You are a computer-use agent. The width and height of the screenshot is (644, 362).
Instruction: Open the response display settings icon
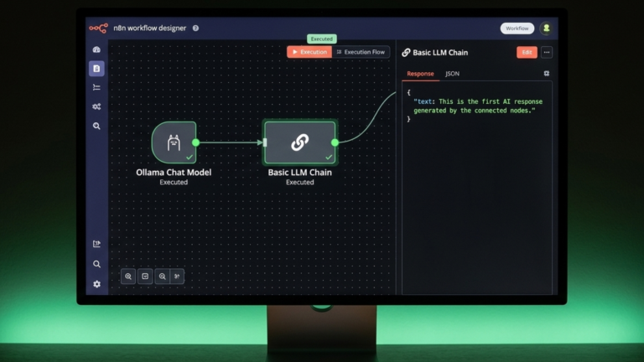coord(546,74)
